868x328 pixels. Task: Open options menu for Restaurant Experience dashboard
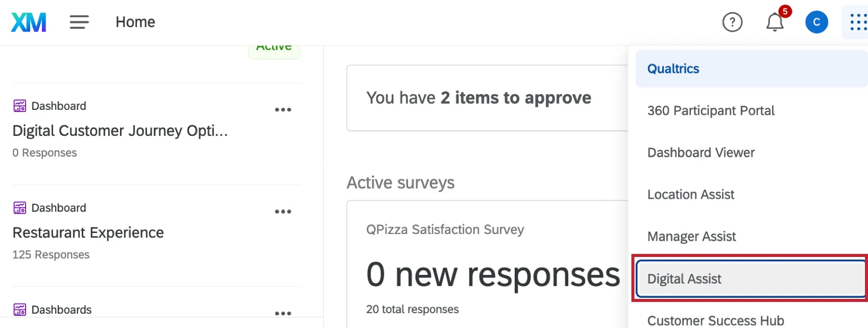(283, 211)
